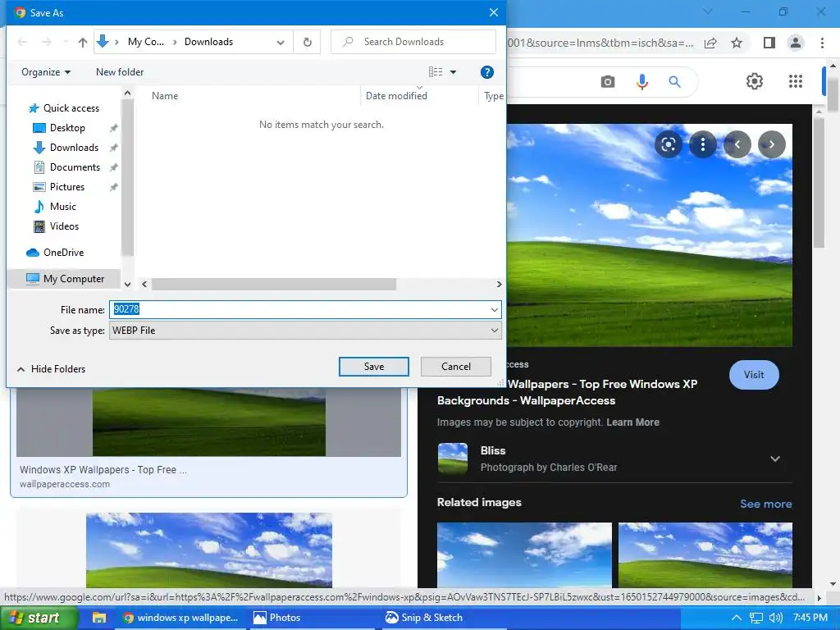Open Chrome side panel icon
The width and height of the screenshot is (840, 630).
[x=769, y=43]
